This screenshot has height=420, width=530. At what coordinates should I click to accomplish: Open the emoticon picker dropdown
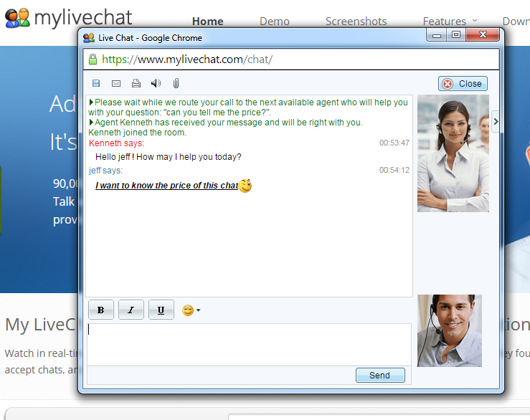[x=191, y=310]
